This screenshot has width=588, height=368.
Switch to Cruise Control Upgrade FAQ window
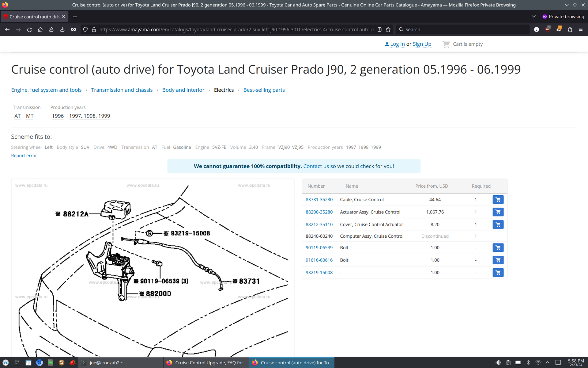coord(207,362)
